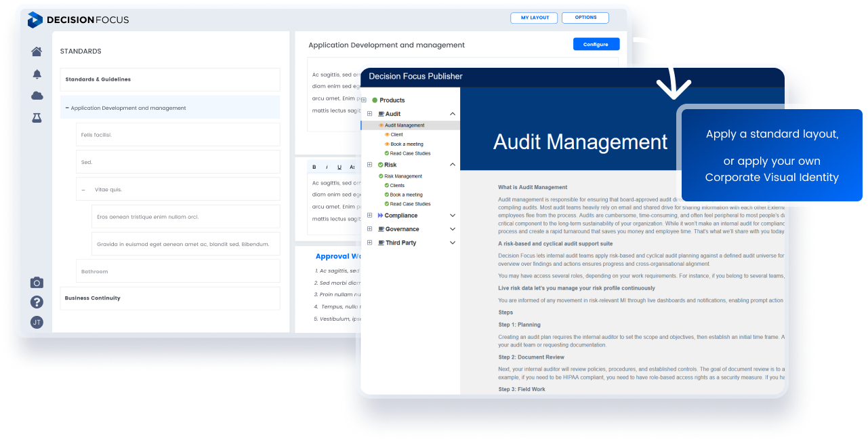Open the lab flask icon in sidebar
The width and height of the screenshot is (868, 442).
(x=37, y=118)
